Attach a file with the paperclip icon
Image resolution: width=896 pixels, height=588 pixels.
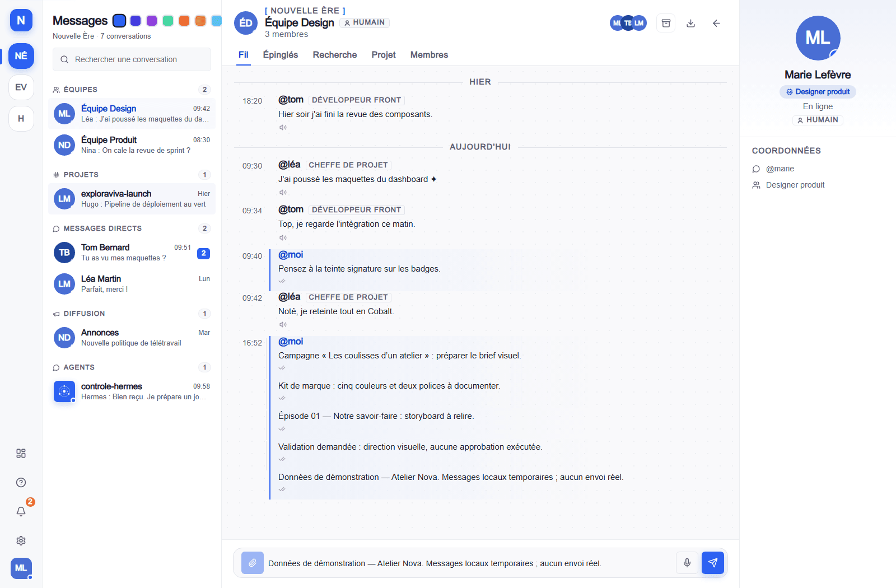click(x=253, y=563)
